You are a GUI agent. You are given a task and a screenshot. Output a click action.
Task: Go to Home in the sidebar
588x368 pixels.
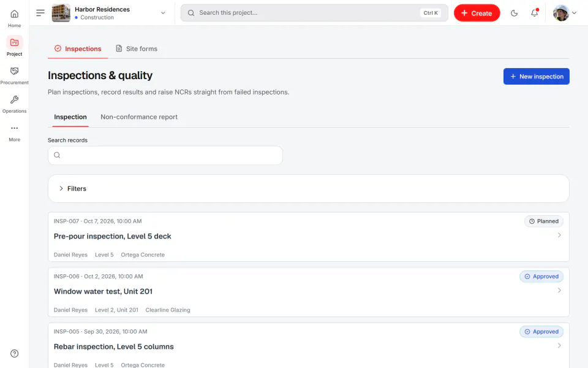[14, 18]
